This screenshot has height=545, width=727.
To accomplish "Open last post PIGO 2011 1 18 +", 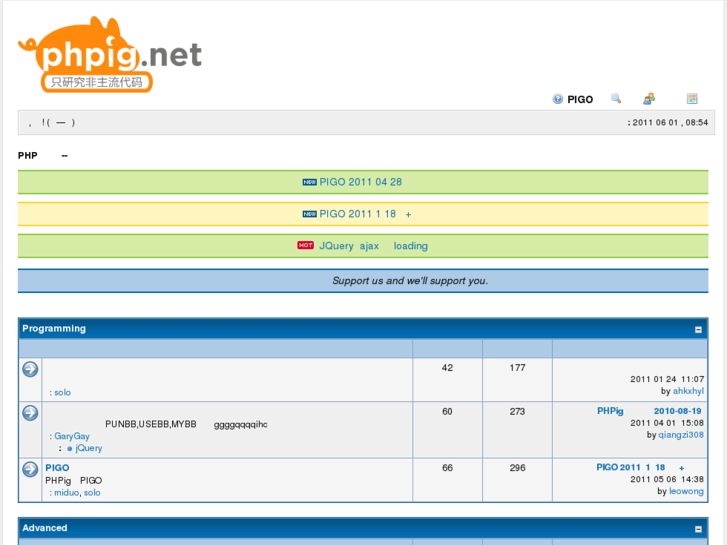I will [x=640, y=467].
